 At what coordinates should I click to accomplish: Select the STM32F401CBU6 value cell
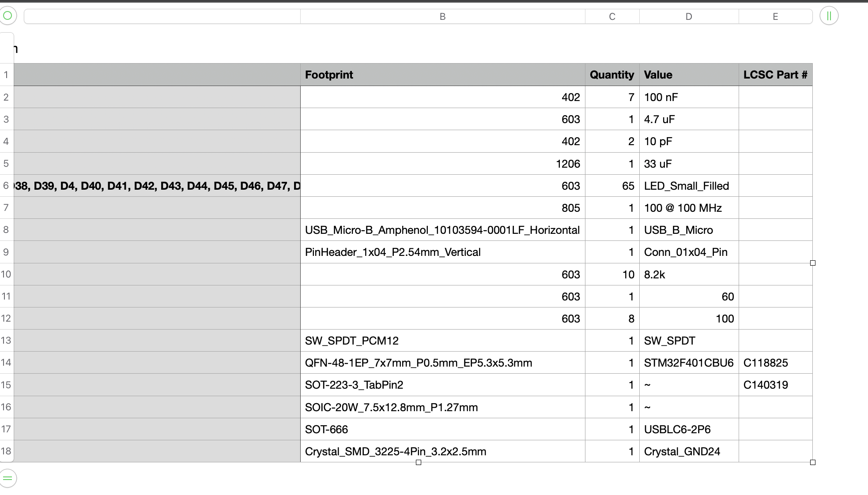coord(689,363)
